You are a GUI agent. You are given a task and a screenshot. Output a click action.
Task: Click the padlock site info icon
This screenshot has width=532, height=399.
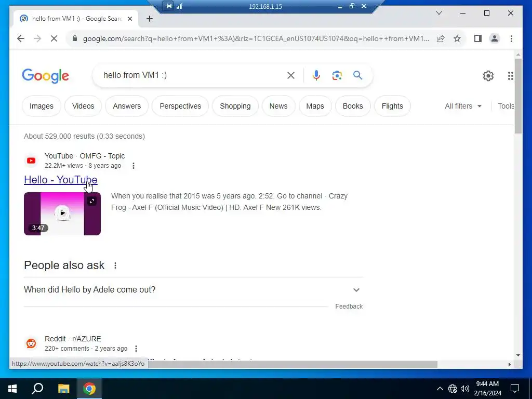click(x=75, y=38)
